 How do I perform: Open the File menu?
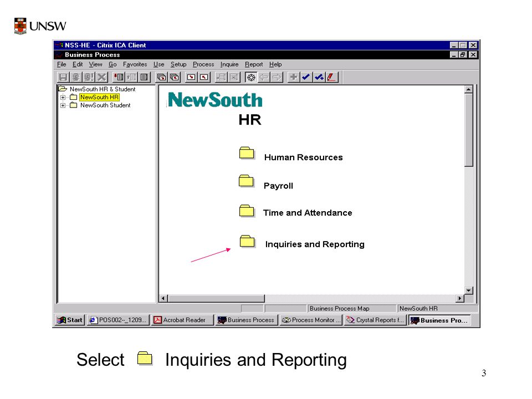coord(62,64)
